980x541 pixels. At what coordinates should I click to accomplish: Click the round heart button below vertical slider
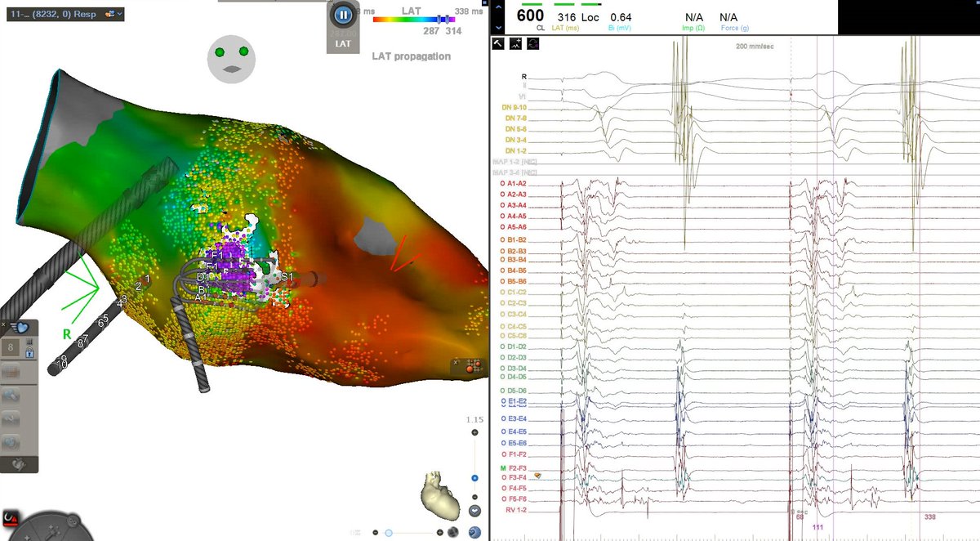pyautogui.click(x=475, y=512)
